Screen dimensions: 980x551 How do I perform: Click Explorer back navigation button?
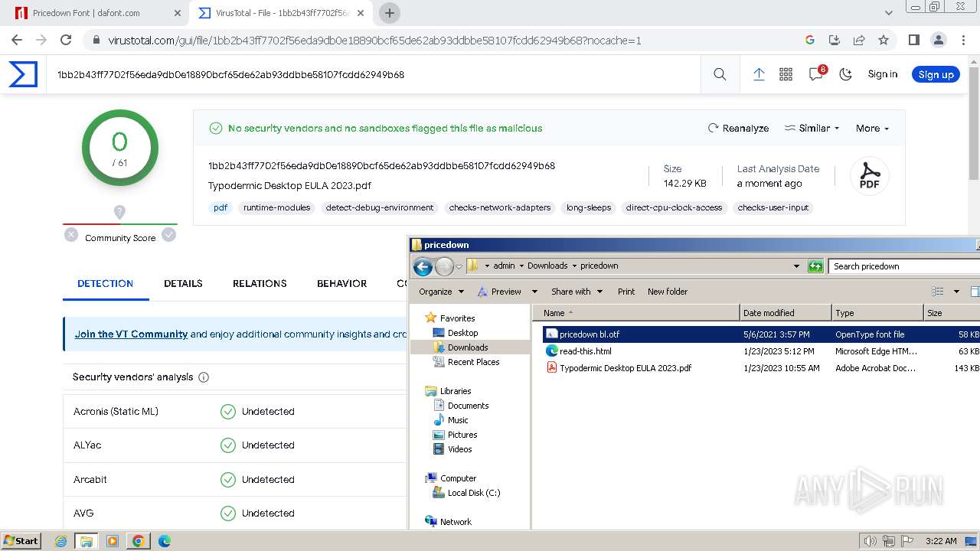(423, 266)
